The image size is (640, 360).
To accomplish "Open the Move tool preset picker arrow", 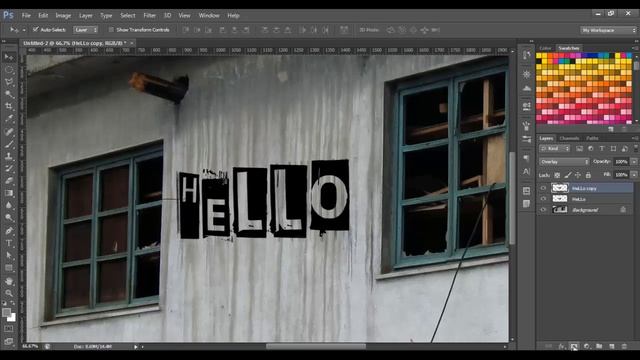I will [x=24, y=30].
